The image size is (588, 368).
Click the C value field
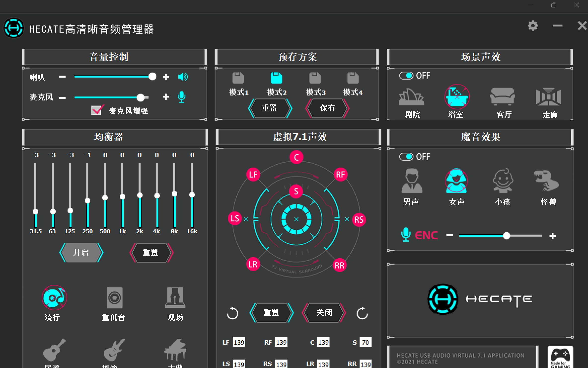[x=323, y=342]
